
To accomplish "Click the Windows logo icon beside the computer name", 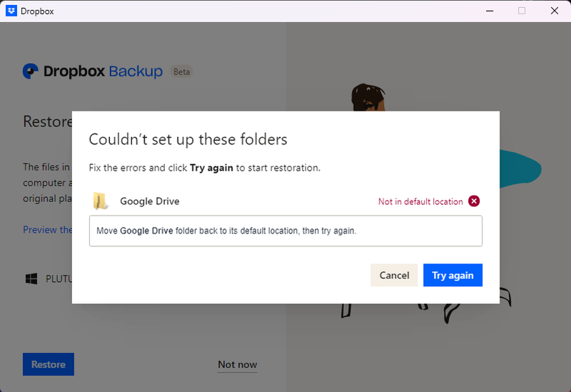I will pos(31,278).
